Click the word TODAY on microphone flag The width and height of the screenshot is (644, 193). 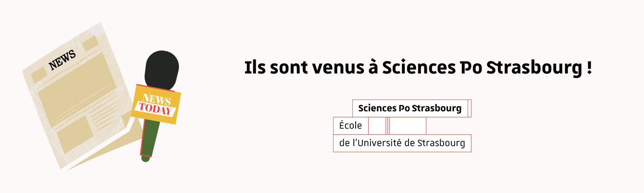(156, 110)
